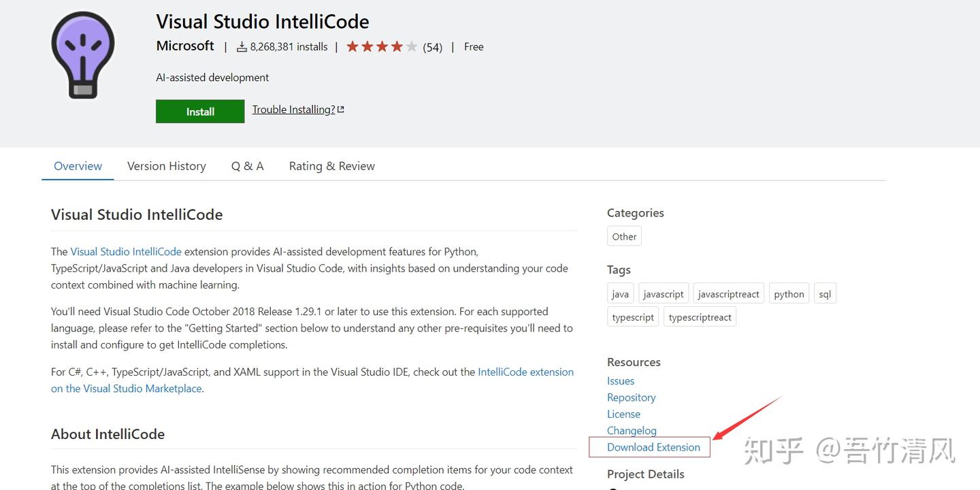Viewport: 980px width, 490px height.
Task: Click the five-star rating icons
Action: point(381,47)
